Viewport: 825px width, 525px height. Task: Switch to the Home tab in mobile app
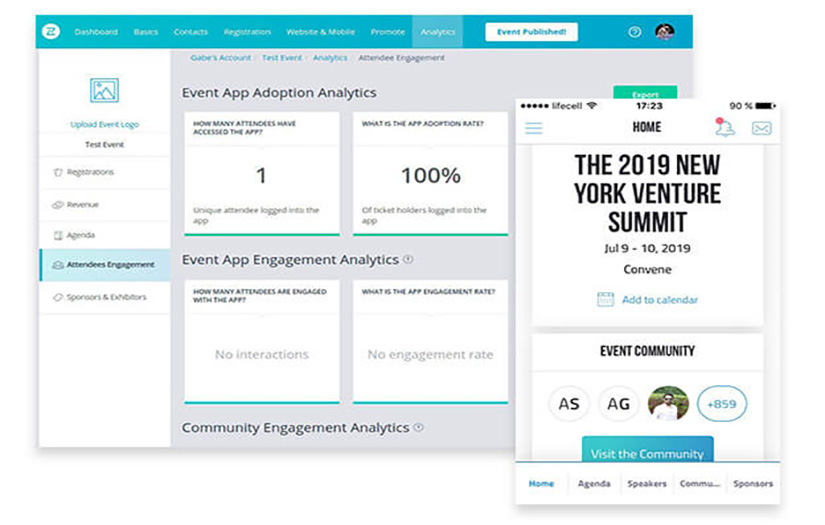[541, 483]
